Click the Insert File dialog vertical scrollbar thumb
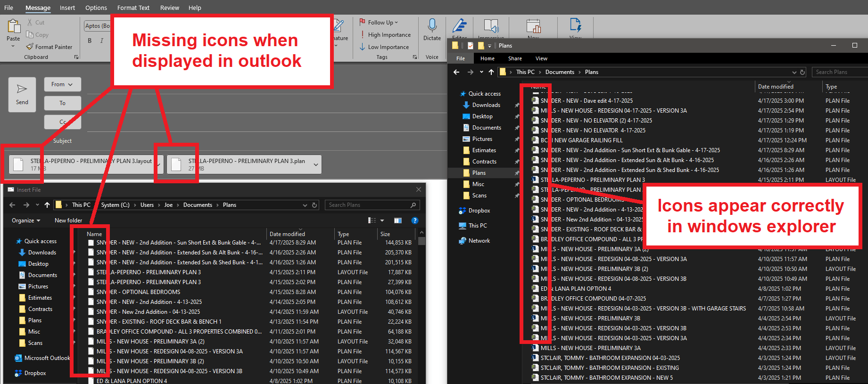Viewport: 868px width, 384px height. (x=422, y=241)
